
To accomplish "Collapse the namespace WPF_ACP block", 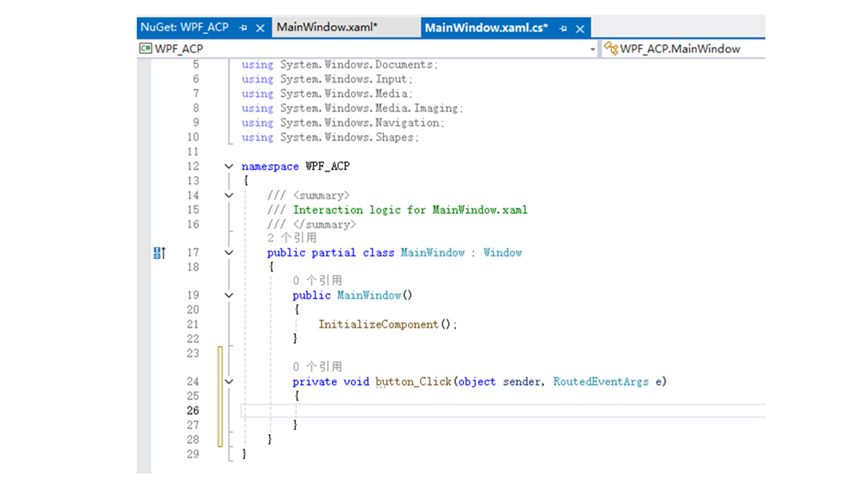I will (x=229, y=166).
